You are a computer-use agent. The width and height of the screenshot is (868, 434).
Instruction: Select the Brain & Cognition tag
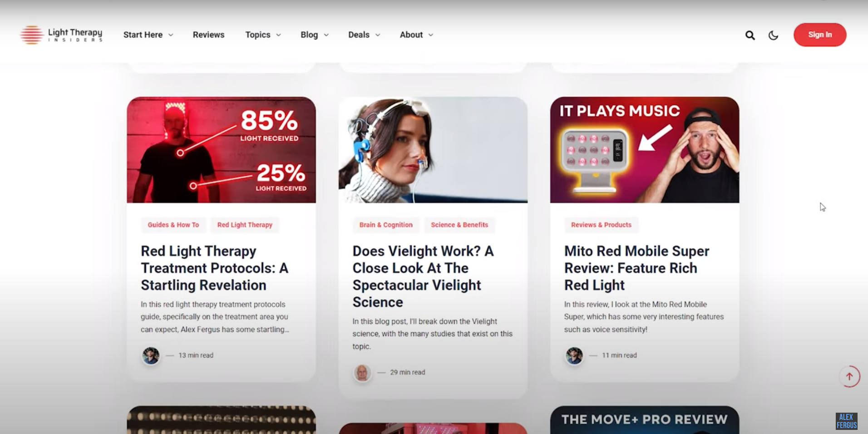click(x=386, y=225)
